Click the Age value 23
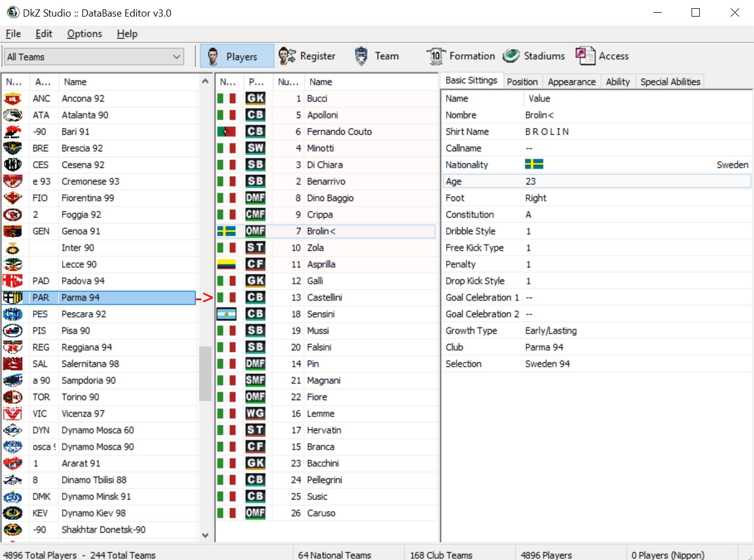The width and height of the screenshot is (754, 560). [x=531, y=181]
